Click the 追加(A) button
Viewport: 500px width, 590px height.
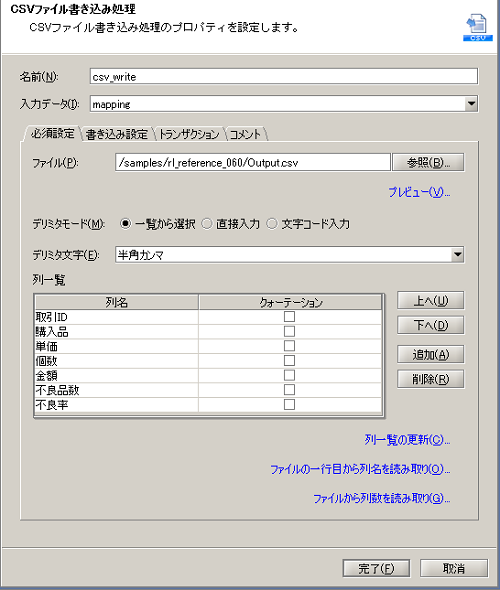pyautogui.click(x=430, y=354)
